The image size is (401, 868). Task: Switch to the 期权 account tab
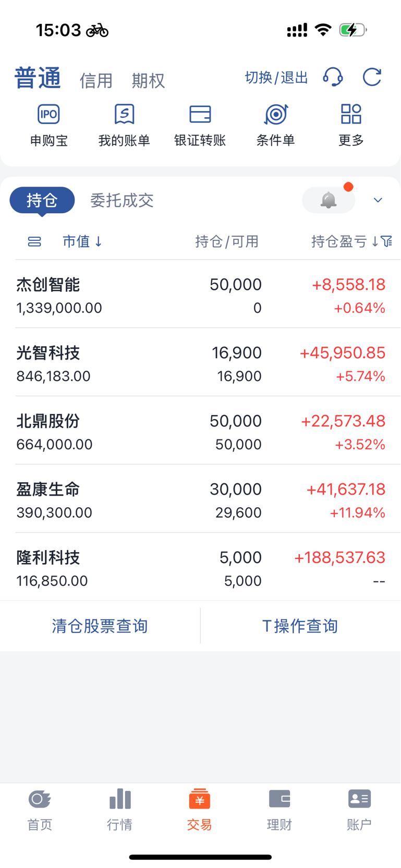point(148,81)
